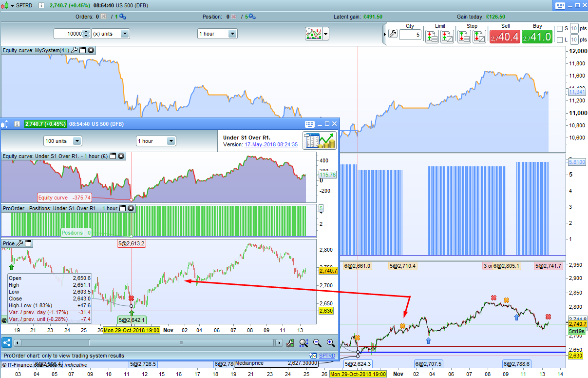Maximize the ProOrder Positions panel
The height and width of the screenshot is (378, 588).
coord(123,208)
